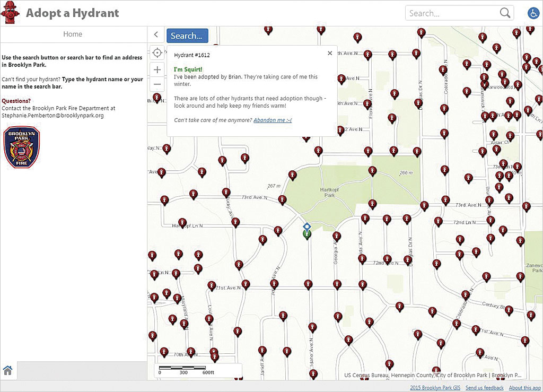Locate my position with the crosshair button
Screen dimensions: 543x392
pyautogui.click(x=157, y=53)
